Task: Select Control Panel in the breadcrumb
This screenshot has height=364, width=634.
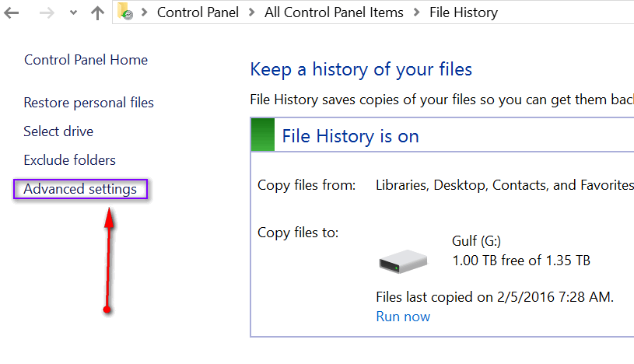Action: [198, 12]
